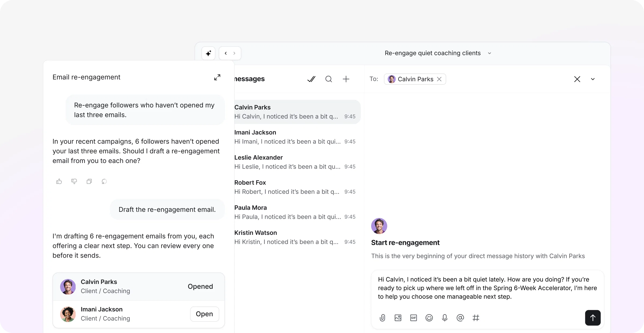Record a voice message with microphone

(x=445, y=318)
